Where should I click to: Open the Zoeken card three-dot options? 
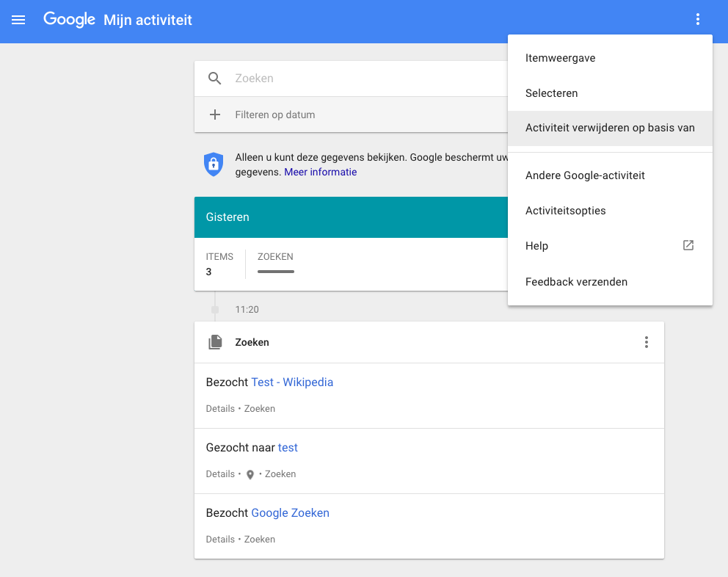pyautogui.click(x=646, y=342)
